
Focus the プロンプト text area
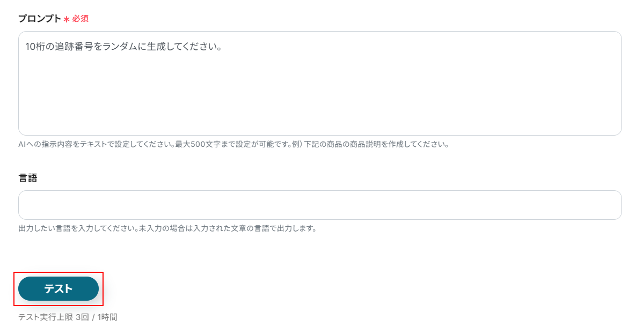point(320,83)
